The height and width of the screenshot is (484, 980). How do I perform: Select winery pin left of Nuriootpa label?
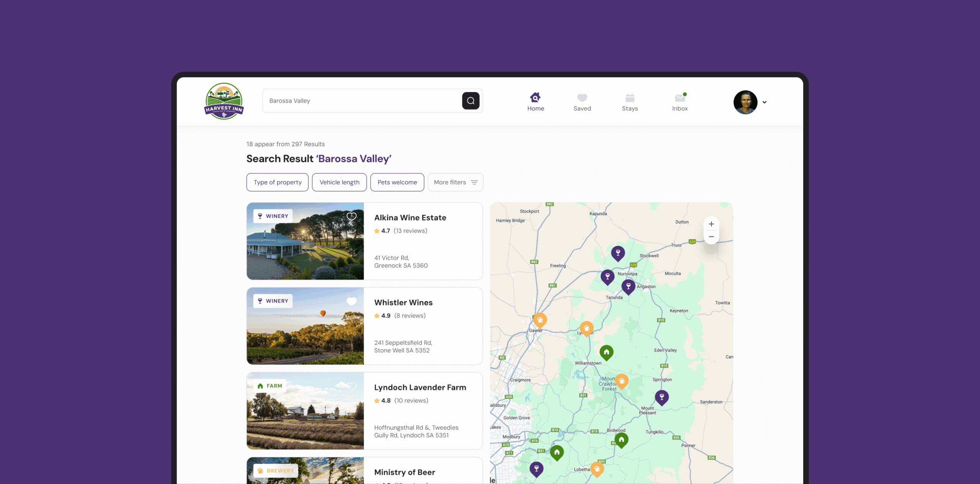[x=607, y=277]
